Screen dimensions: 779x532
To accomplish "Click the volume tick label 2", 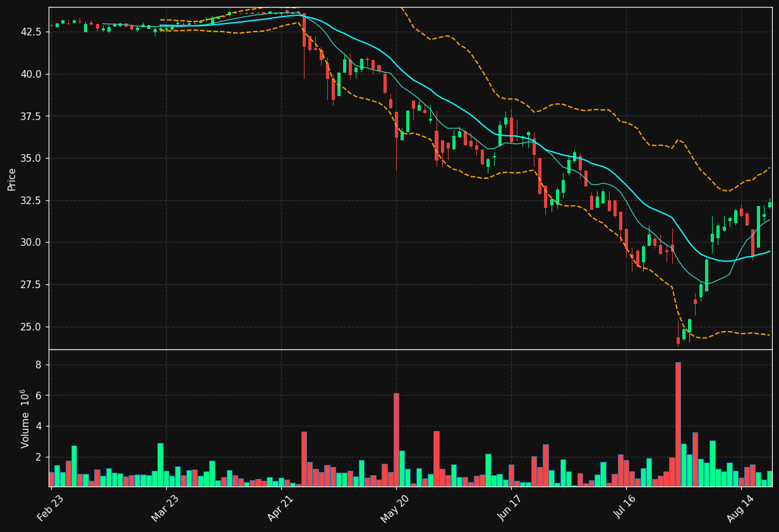I will point(38,457).
